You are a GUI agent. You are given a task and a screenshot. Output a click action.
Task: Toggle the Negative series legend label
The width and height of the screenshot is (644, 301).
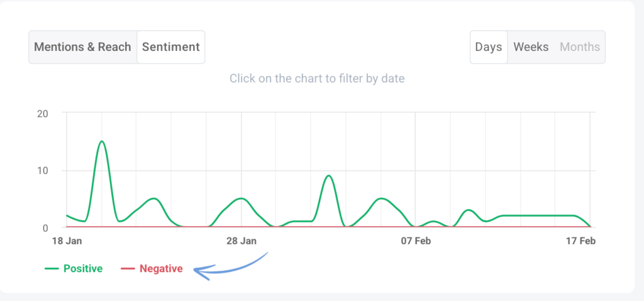[x=161, y=269]
